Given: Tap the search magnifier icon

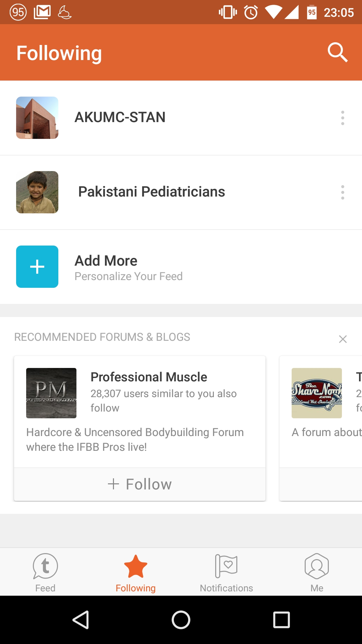Looking at the screenshot, I should click(338, 52).
